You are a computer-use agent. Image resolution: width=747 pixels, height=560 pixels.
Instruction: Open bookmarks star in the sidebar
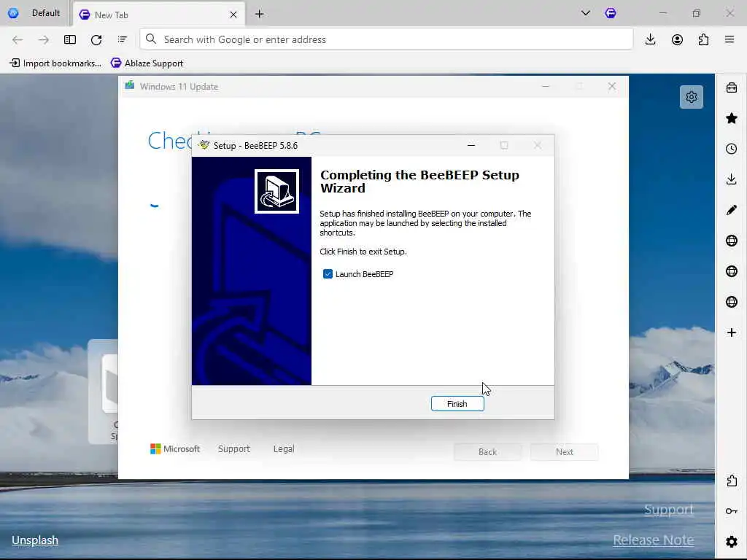tap(732, 118)
